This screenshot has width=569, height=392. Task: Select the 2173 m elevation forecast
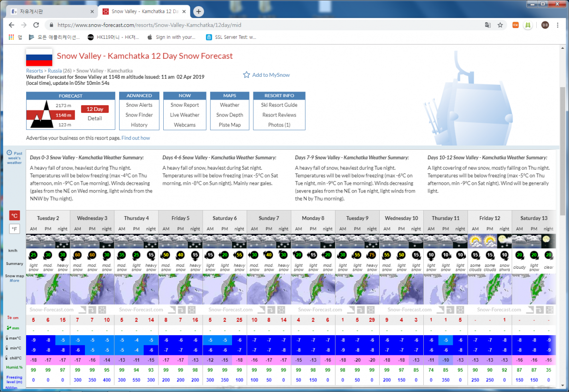click(x=63, y=105)
